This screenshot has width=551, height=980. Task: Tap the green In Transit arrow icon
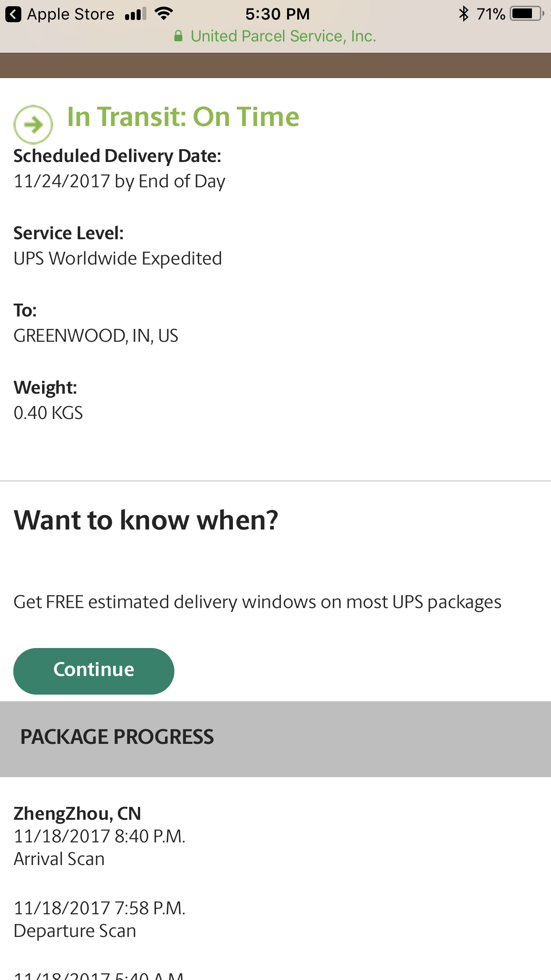tap(33, 124)
